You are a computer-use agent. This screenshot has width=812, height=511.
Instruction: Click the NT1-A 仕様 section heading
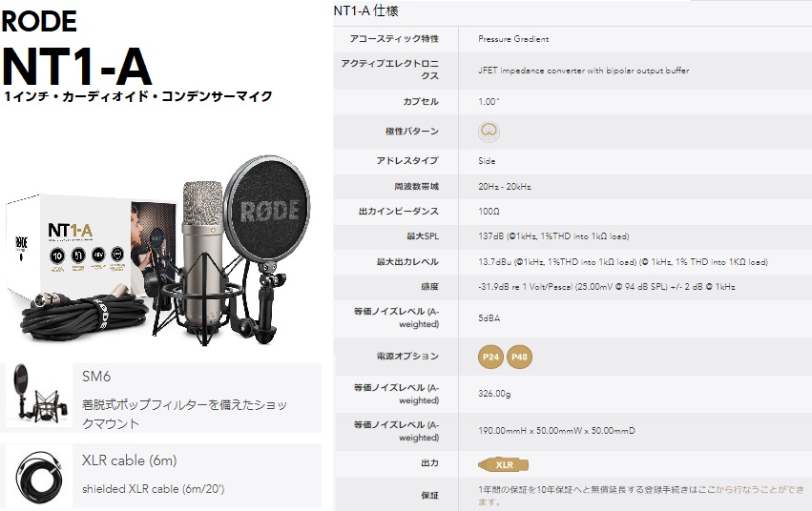(365, 10)
